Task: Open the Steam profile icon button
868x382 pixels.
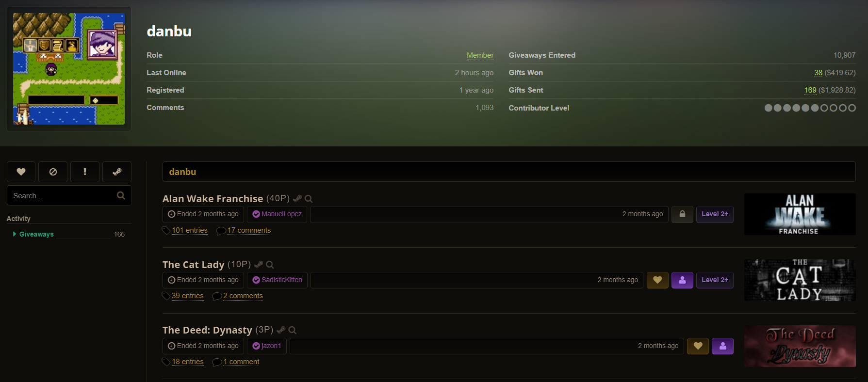Action: point(117,172)
